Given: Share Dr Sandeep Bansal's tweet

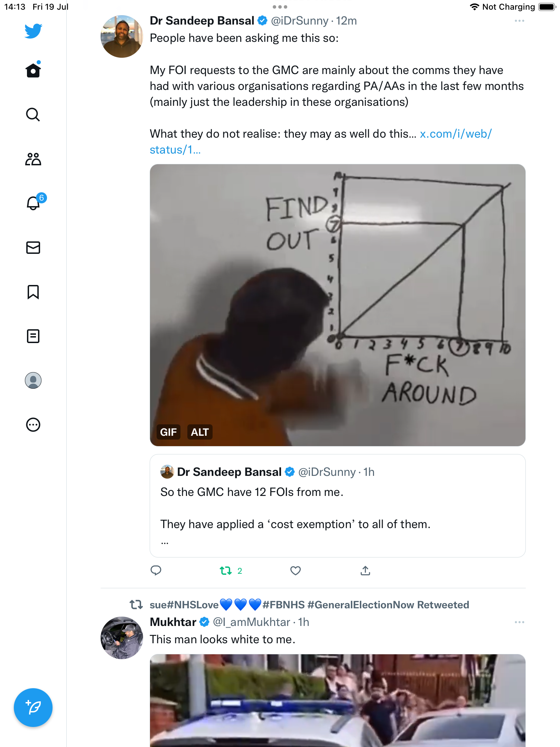Looking at the screenshot, I should point(365,571).
